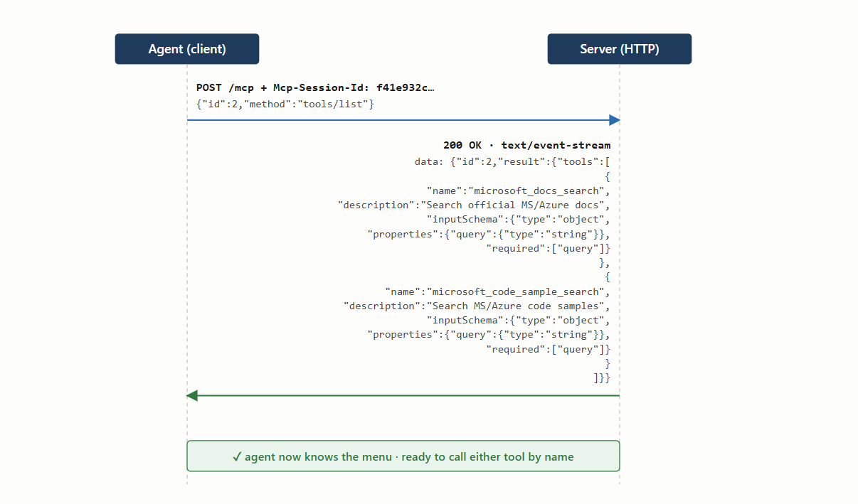Click the data: result tools opening line

point(512,161)
